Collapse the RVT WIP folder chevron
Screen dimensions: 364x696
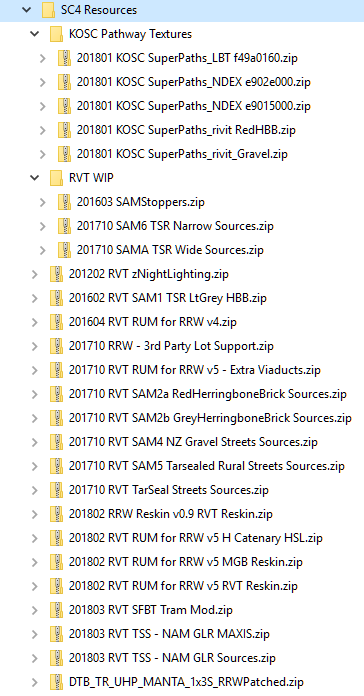35,178
